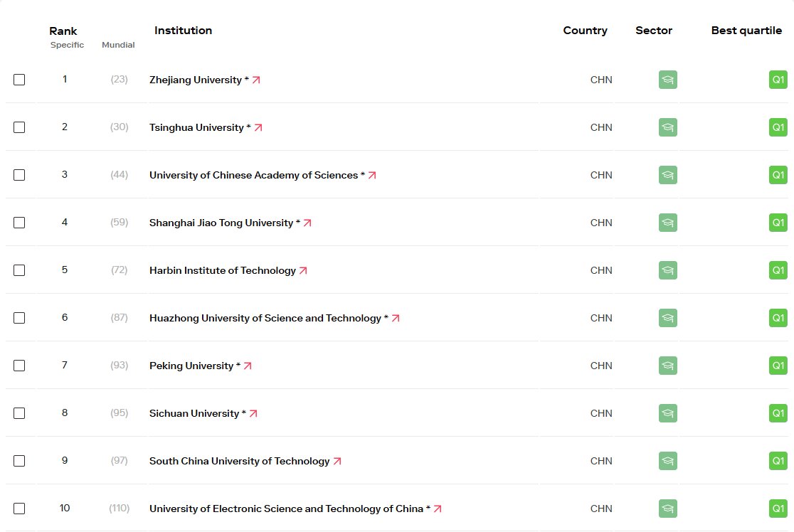Image resolution: width=794 pixels, height=532 pixels.
Task: Click mundial rank (72) value
Action: (x=119, y=270)
